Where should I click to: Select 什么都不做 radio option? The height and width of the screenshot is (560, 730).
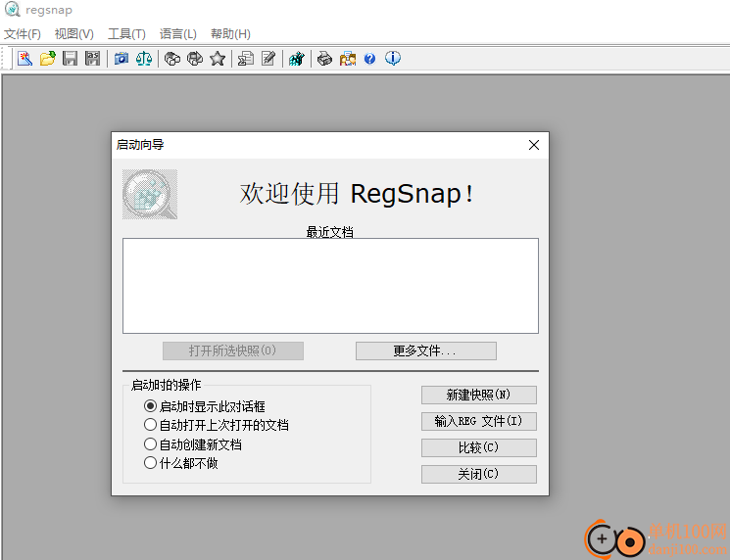tap(180, 463)
